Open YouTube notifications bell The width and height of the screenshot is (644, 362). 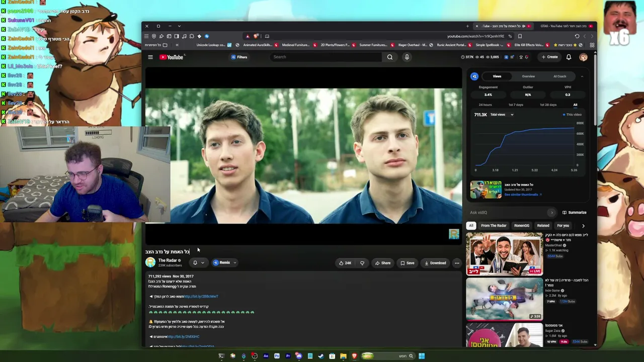(x=569, y=57)
